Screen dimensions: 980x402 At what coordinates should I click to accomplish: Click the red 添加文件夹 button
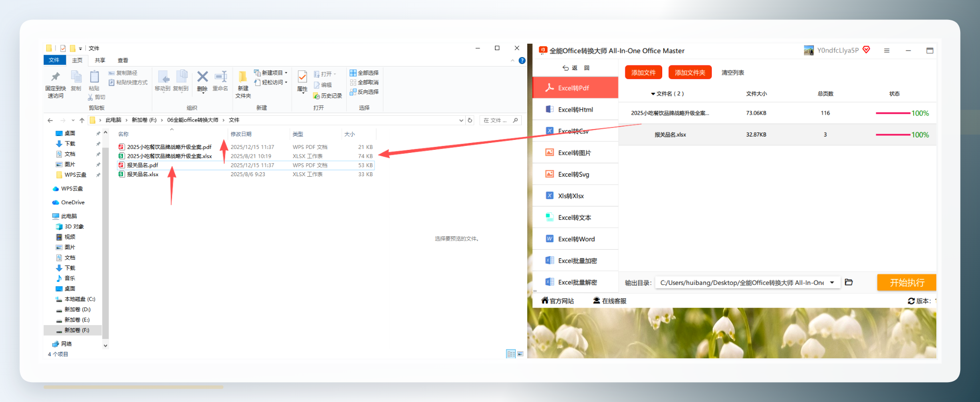point(690,72)
